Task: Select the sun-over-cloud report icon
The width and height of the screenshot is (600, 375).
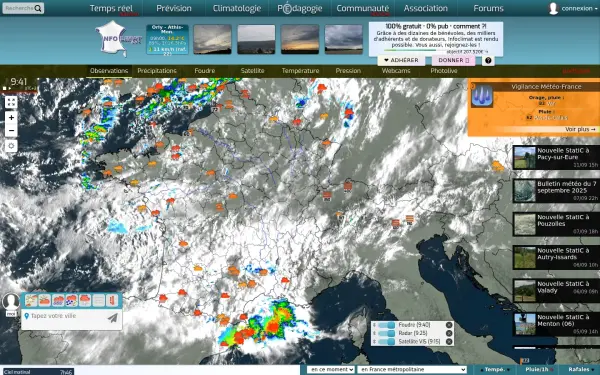Action: point(44,300)
